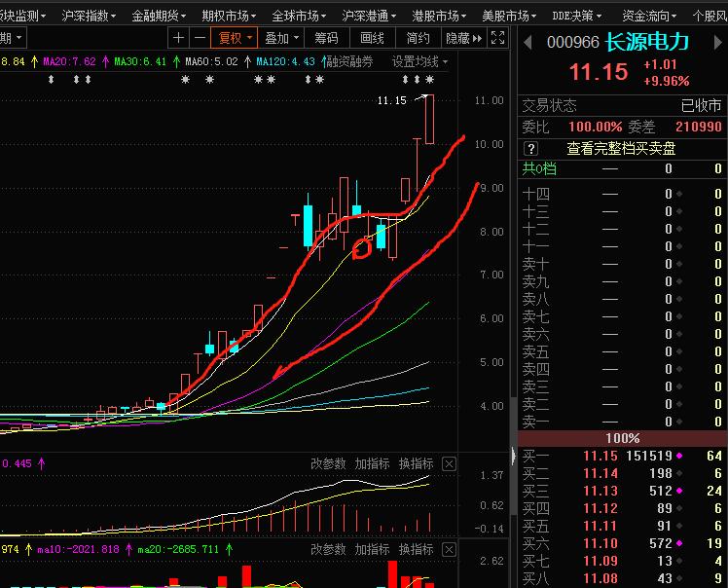
Task: Click the MA30:6.41 indicator label
Action: click(x=140, y=61)
